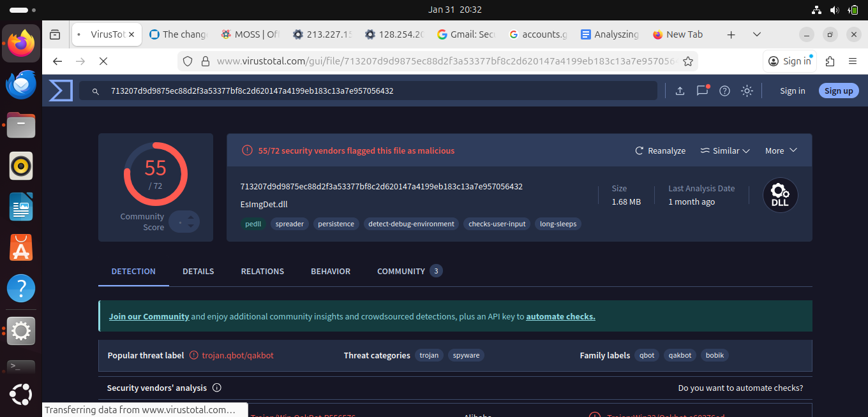Expand the Similar dropdown
This screenshot has width=868, height=417.
(724, 150)
